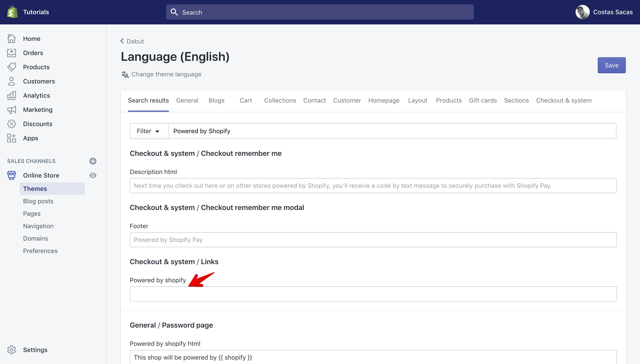Switch to the Sections tab

pyautogui.click(x=516, y=101)
